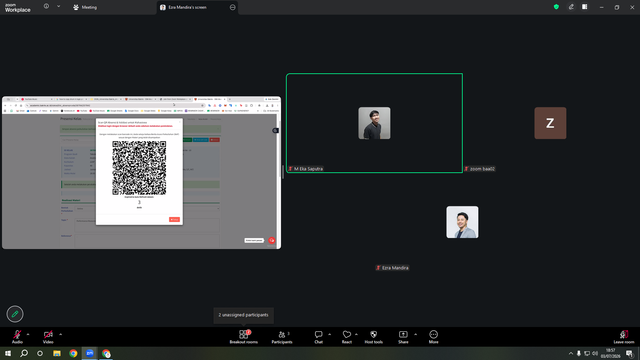The height and width of the screenshot is (360, 640).
Task: Open meeting info icon near Workplace logo
Action: tap(46, 6)
